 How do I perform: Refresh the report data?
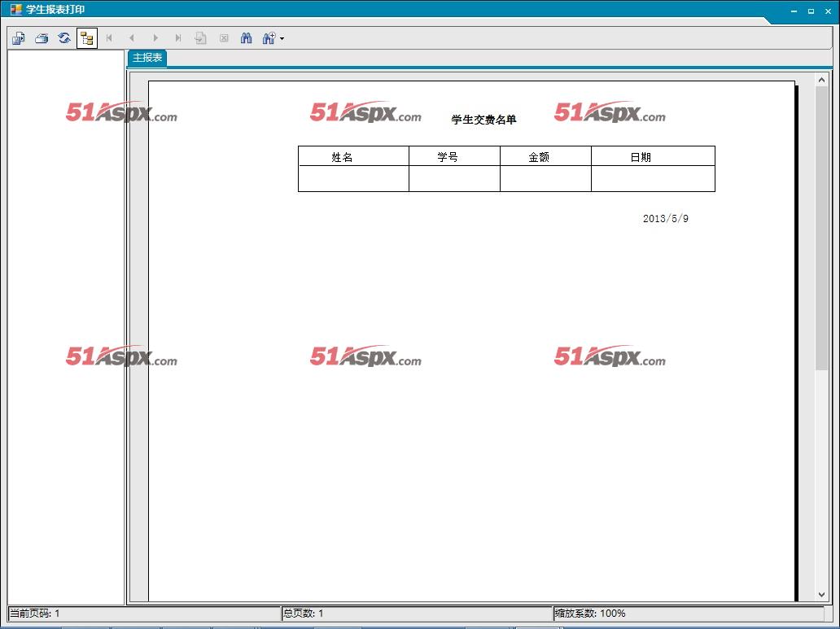(x=64, y=38)
